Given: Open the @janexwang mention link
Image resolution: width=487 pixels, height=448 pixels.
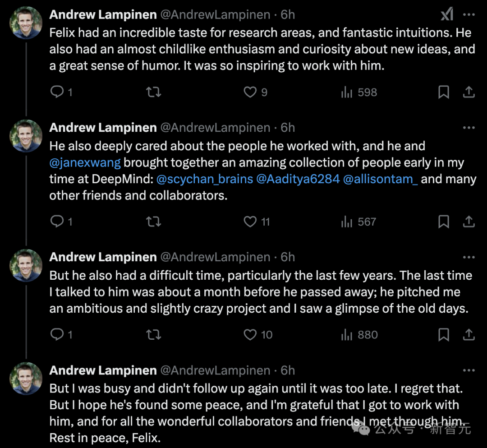Looking at the screenshot, I should 85,162.
